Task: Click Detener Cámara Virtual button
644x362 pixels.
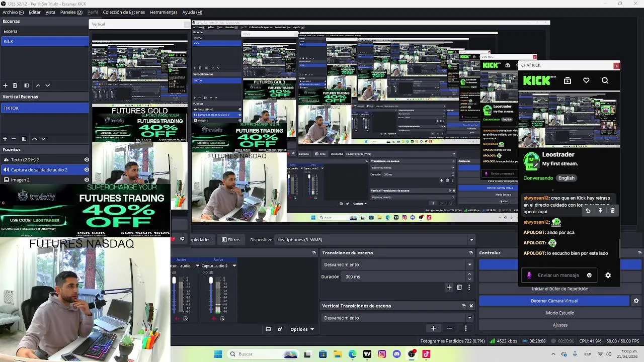Action: [554, 301]
